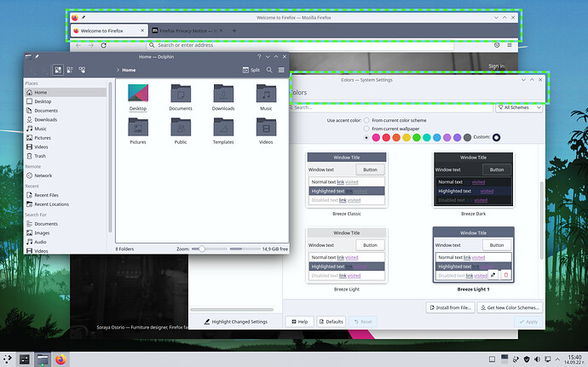Choose the green accent color swatch
The image size is (588, 367).
click(x=417, y=138)
